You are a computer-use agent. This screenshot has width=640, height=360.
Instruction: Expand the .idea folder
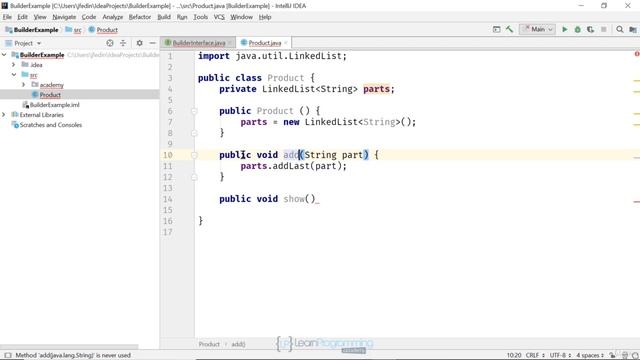coord(14,65)
